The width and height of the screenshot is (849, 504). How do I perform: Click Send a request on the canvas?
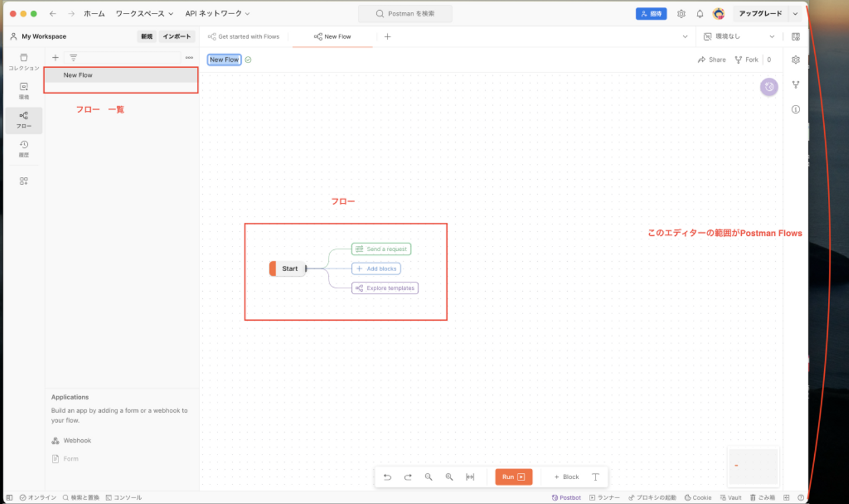[381, 249]
